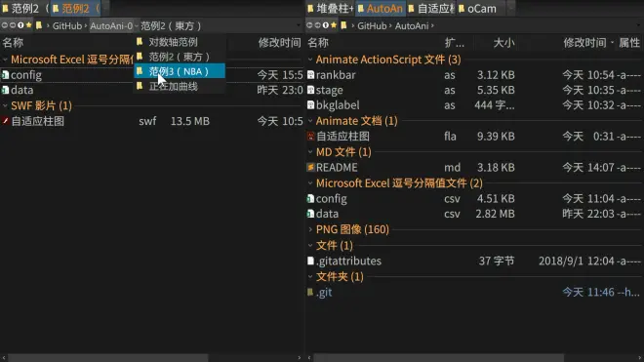Switch to the AutoAn tab
The image size is (644, 362).
pyautogui.click(x=380, y=8)
